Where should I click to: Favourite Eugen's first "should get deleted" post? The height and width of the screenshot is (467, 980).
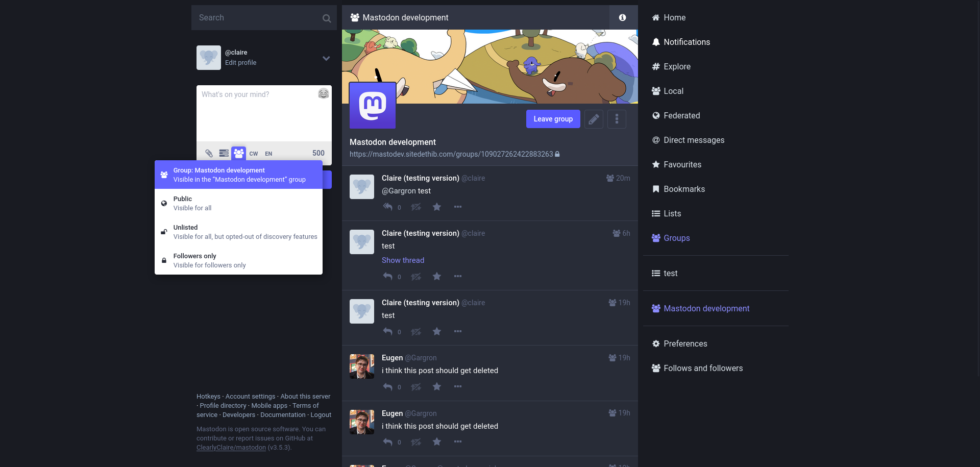point(437,386)
